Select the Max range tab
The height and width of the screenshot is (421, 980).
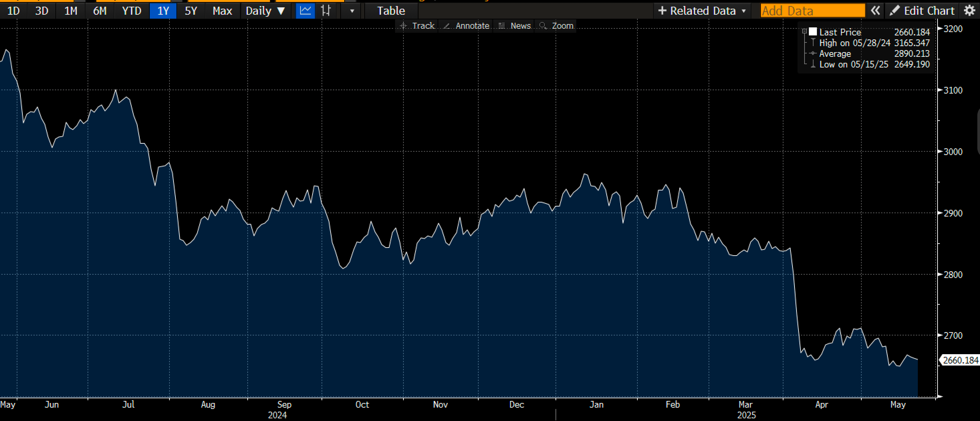(222, 11)
